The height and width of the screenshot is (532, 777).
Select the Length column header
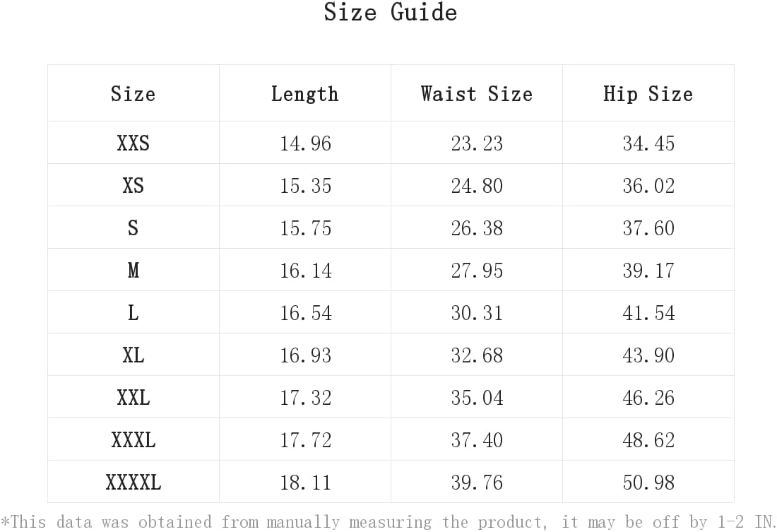tap(304, 94)
